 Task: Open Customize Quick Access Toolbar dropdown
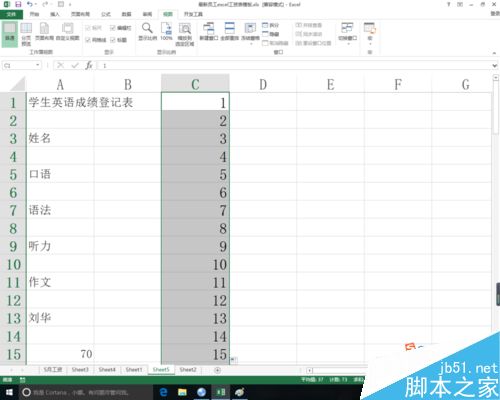70,4
